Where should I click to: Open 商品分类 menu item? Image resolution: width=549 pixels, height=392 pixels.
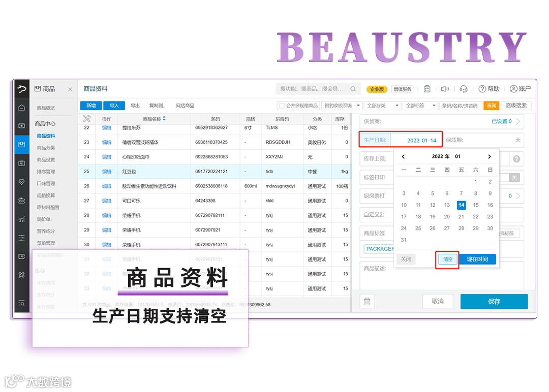coord(46,148)
